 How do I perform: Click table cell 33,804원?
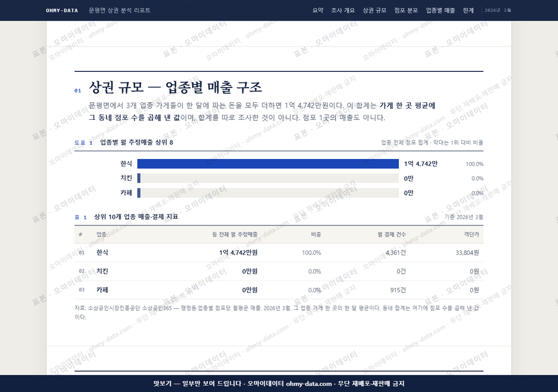(467, 253)
